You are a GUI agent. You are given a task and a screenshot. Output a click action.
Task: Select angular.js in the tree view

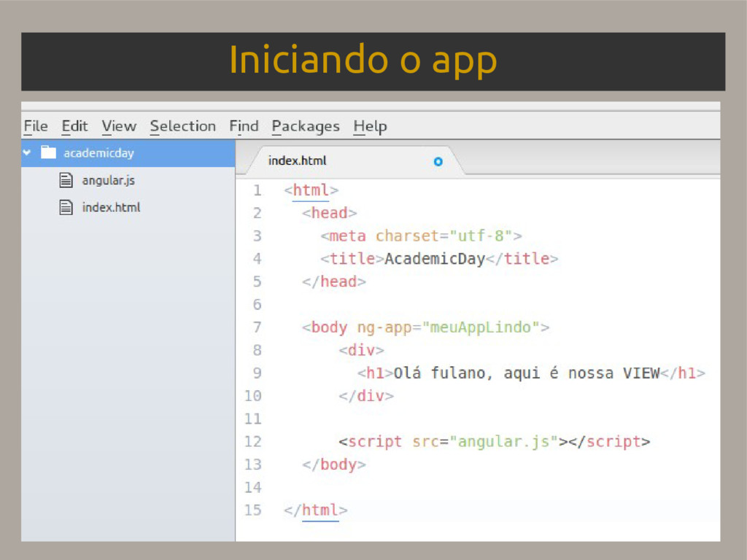108,180
